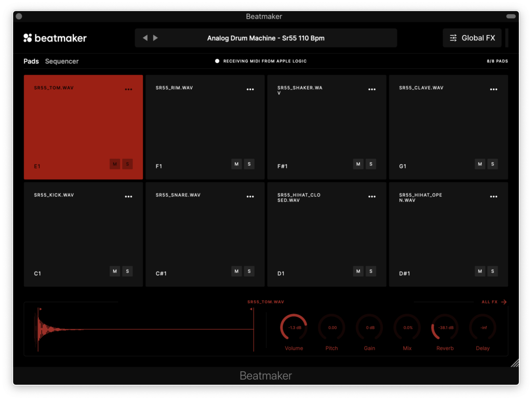This screenshot has height=400, width=532.
Task: Open the Global FX panel
Action: pos(472,38)
